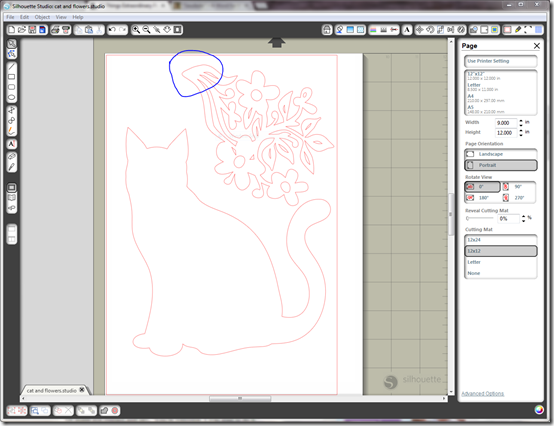The width and height of the screenshot is (554, 426).
Task: Increase page Height with stepper
Action: [521, 131]
